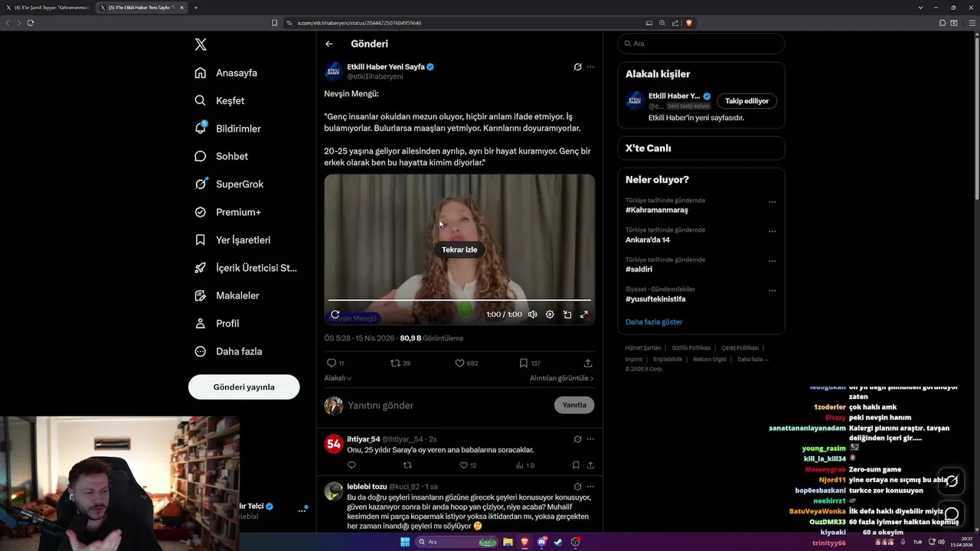Click the Brave Shields icon in address bar
Image resolution: width=980 pixels, height=551 pixels.
689,23
